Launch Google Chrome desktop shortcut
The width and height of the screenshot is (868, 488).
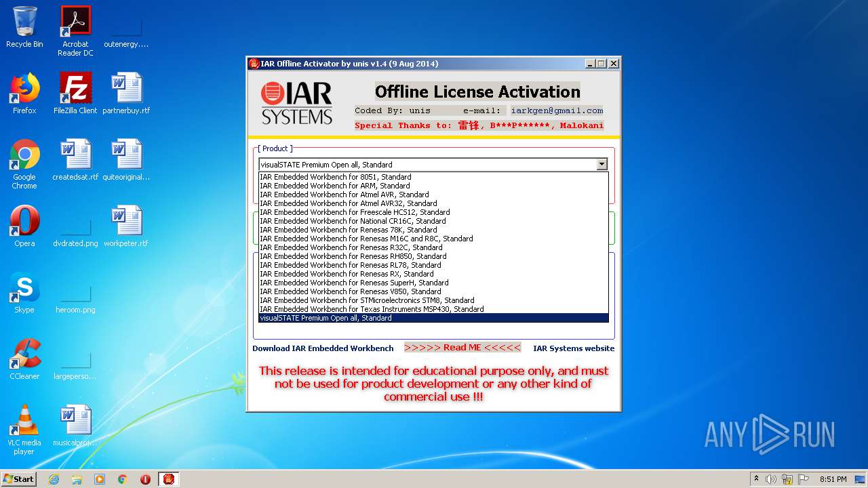(24, 164)
